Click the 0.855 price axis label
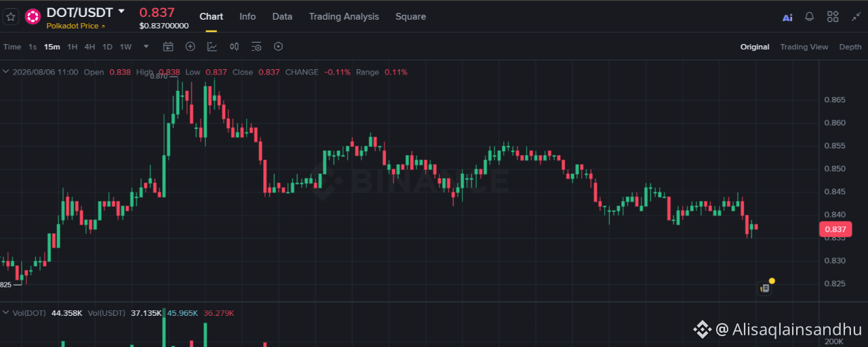The height and width of the screenshot is (347, 868). (835, 146)
